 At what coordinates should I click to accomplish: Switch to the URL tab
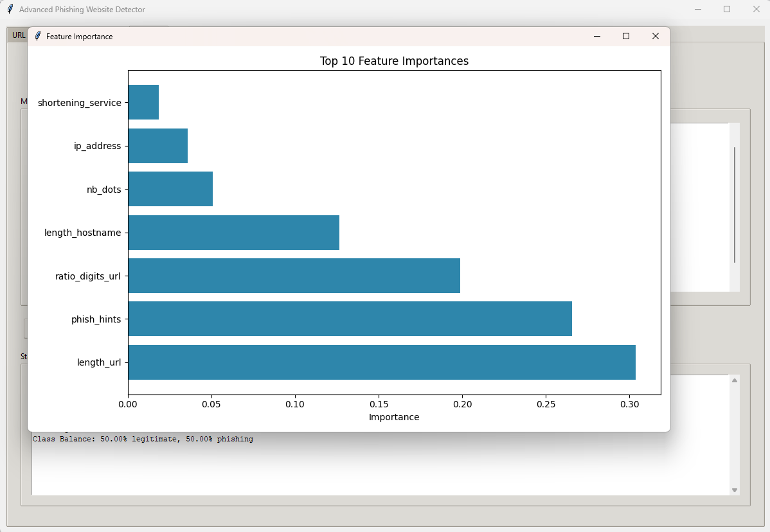click(x=18, y=35)
